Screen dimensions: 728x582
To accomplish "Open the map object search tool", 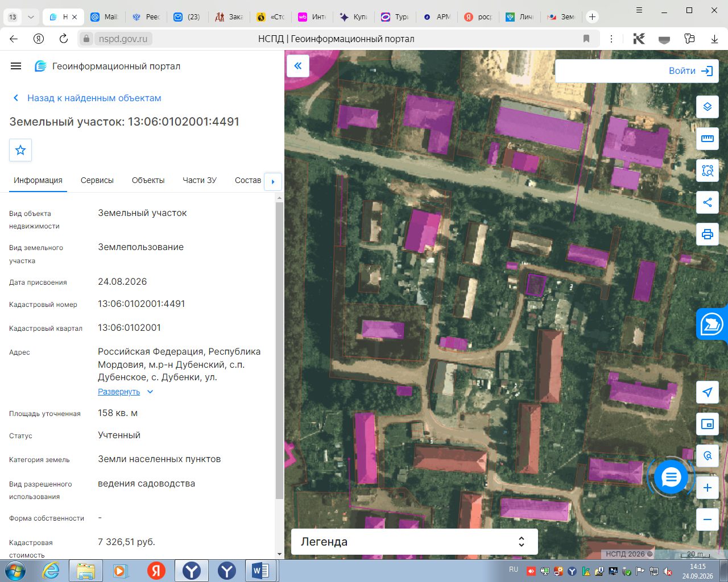I will click(x=708, y=456).
